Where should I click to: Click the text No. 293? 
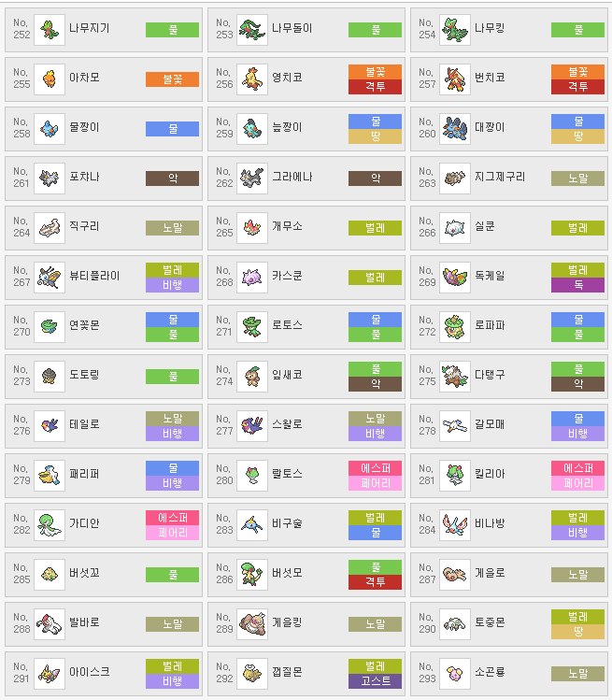click(427, 673)
